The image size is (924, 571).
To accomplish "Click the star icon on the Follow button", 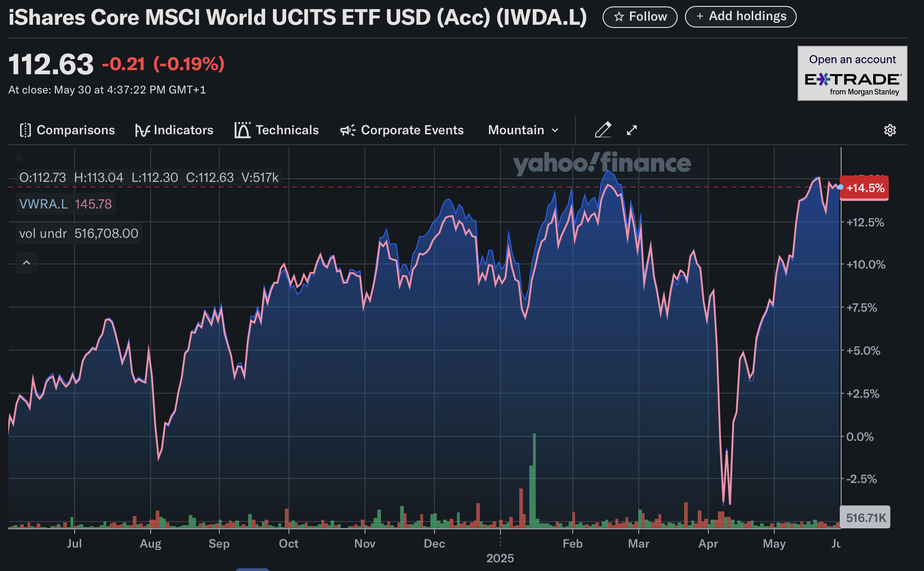I will coord(619,16).
